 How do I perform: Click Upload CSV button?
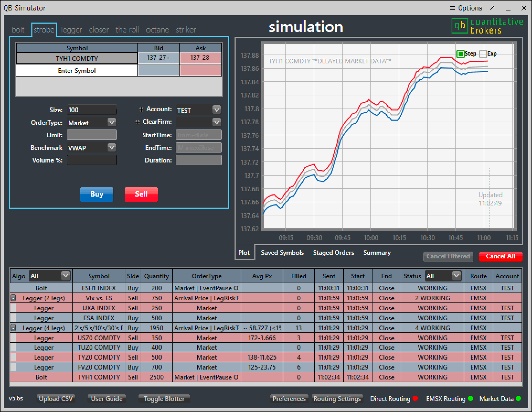coord(56,399)
